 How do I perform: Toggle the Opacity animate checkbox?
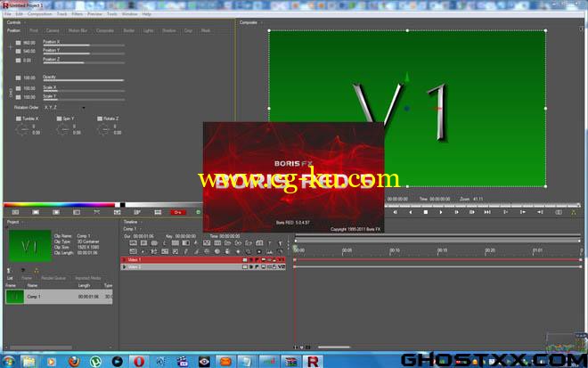18,78
